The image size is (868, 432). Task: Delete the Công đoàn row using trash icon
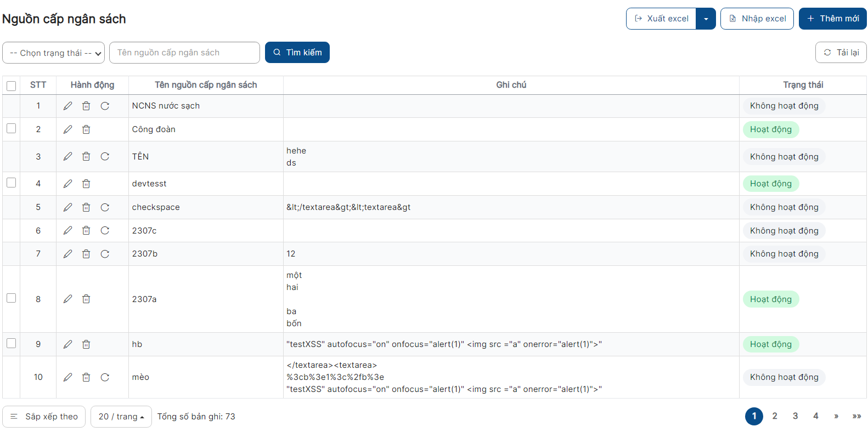(x=86, y=129)
